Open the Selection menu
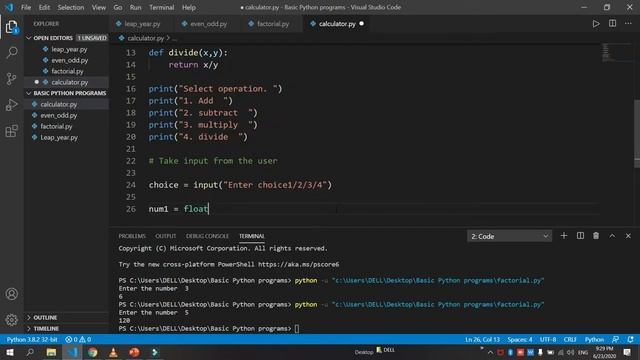The width and height of the screenshot is (640, 360). 71,7
